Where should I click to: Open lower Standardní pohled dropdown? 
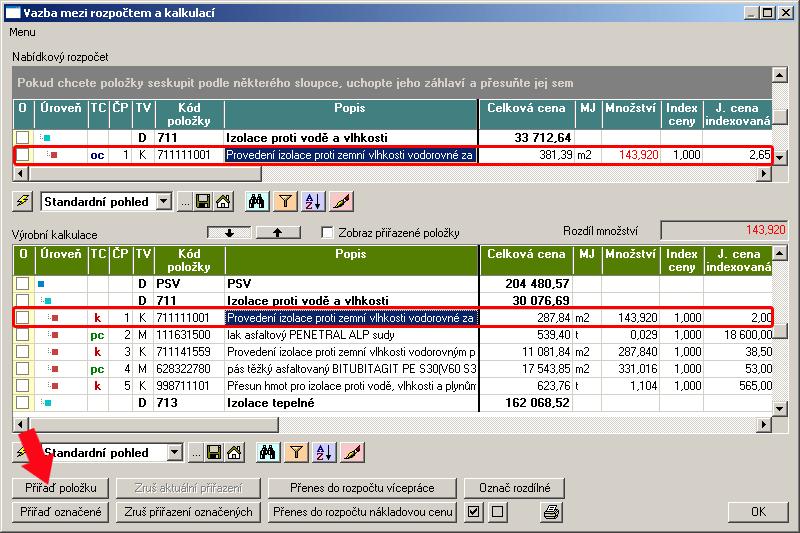175,452
